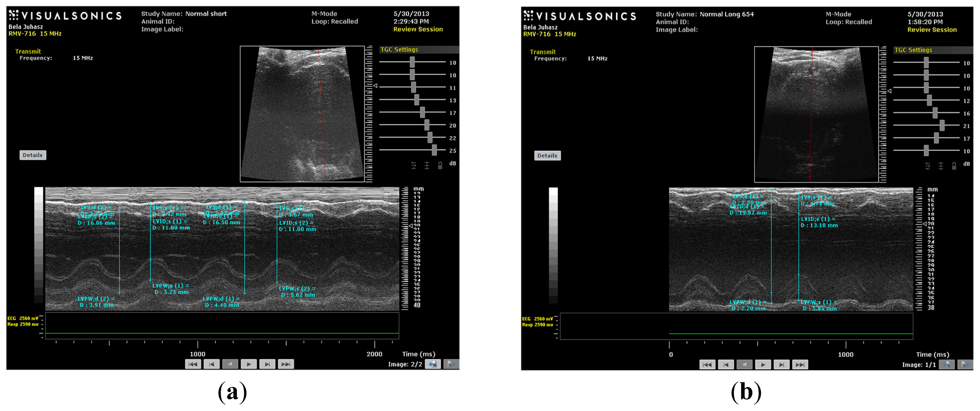980x411 pixels.
Task: Click focus marker triangle beside B-mode image, panel (a)
Action: pyautogui.click(x=375, y=86)
